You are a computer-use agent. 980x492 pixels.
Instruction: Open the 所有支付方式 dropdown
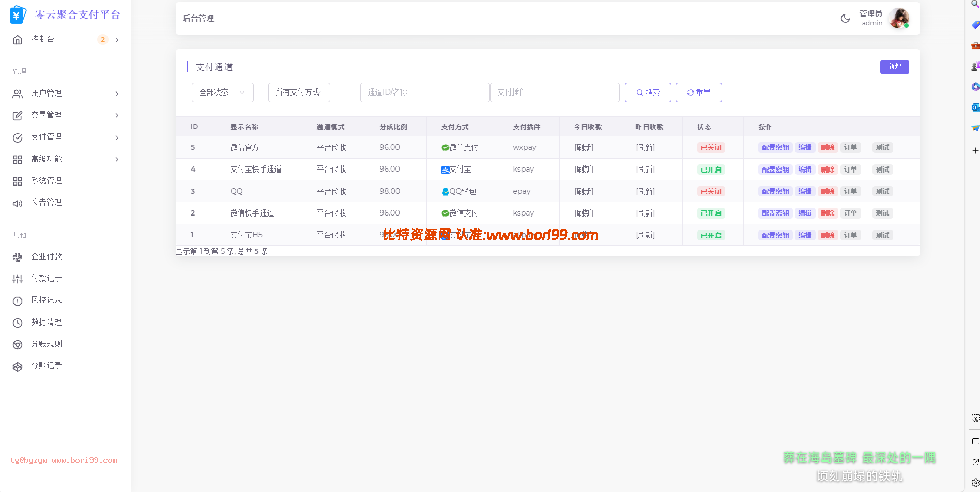pyautogui.click(x=299, y=93)
